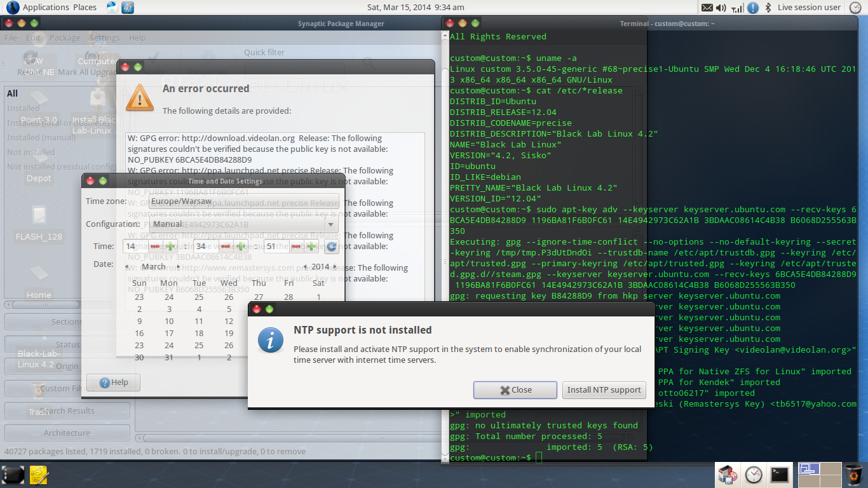Open Synaptic Settings menu

pos(104,37)
